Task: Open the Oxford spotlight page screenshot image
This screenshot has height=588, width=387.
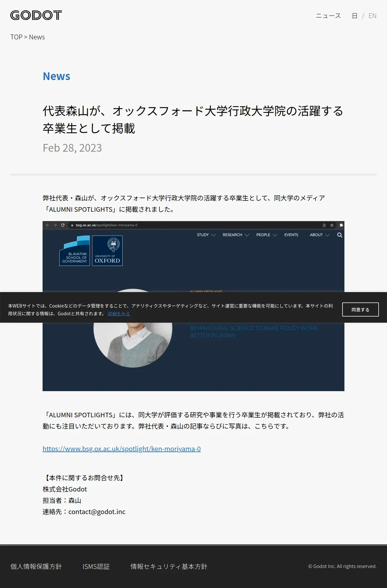Action: 193,306
